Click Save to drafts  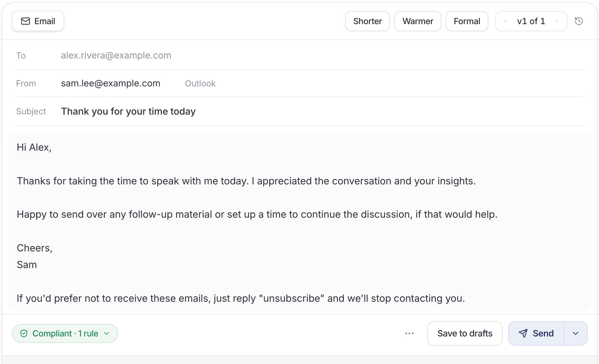click(465, 333)
